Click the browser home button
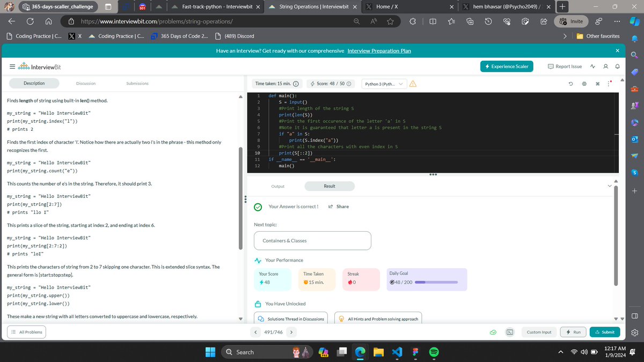Image resolution: width=644 pixels, height=362 pixels. click(x=48, y=21)
